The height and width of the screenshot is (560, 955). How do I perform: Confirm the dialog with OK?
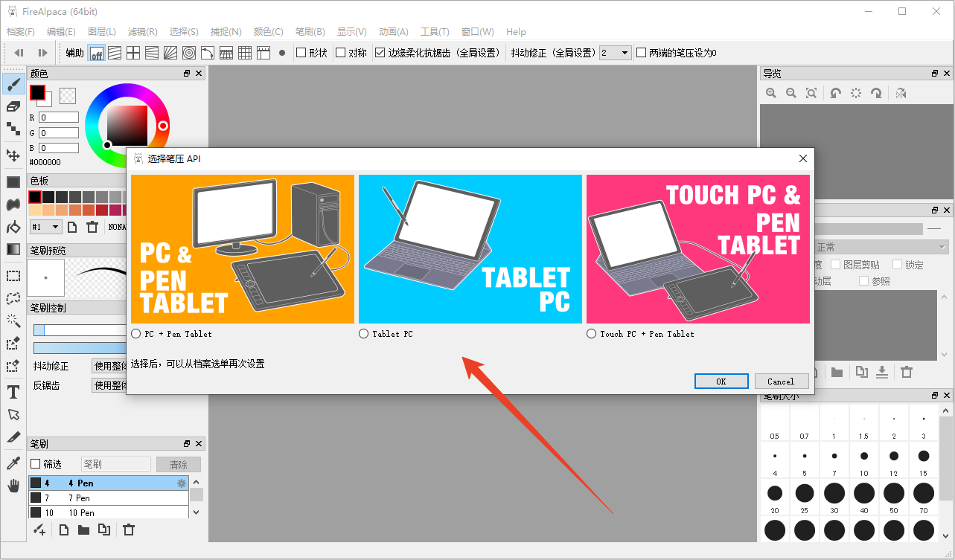coord(721,381)
